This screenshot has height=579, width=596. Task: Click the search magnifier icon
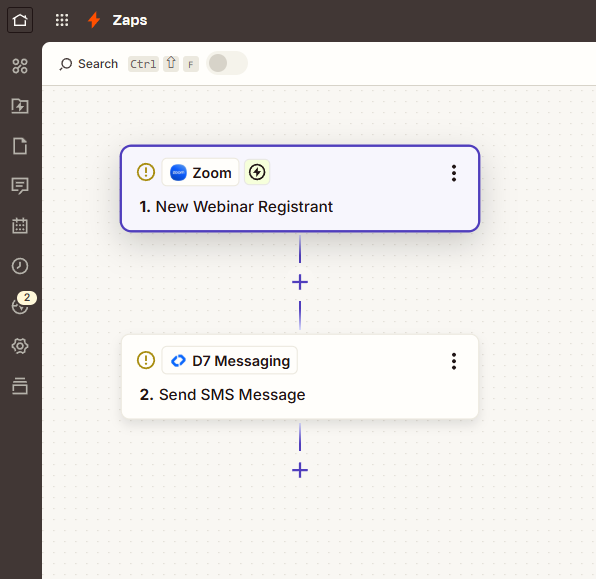coord(65,64)
